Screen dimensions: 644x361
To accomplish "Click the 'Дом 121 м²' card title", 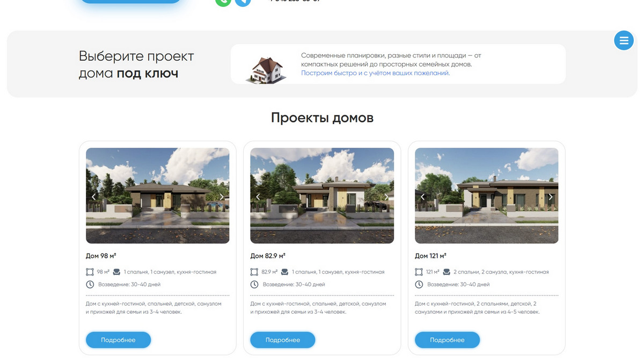I will pyautogui.click(x=430, y=256).
